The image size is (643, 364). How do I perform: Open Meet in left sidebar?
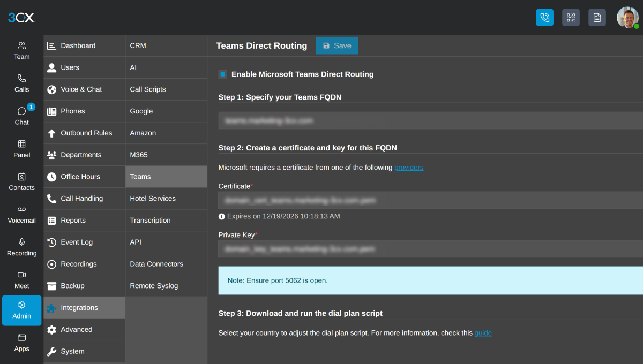click(x=21, y=279)
